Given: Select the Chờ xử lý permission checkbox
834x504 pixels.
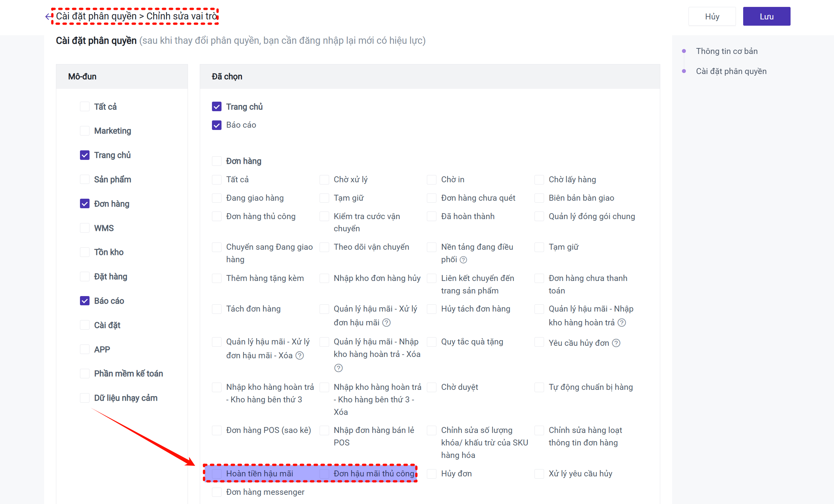Looking at the screenshot, I should click(324, 180).
